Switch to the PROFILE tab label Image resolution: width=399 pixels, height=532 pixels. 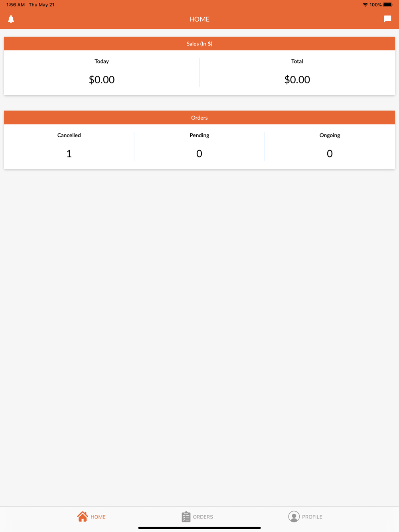pos(312,517)
